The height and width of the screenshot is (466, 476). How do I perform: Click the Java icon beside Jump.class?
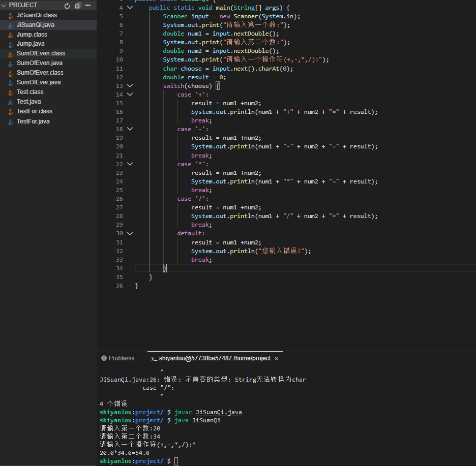pos(11,35)
